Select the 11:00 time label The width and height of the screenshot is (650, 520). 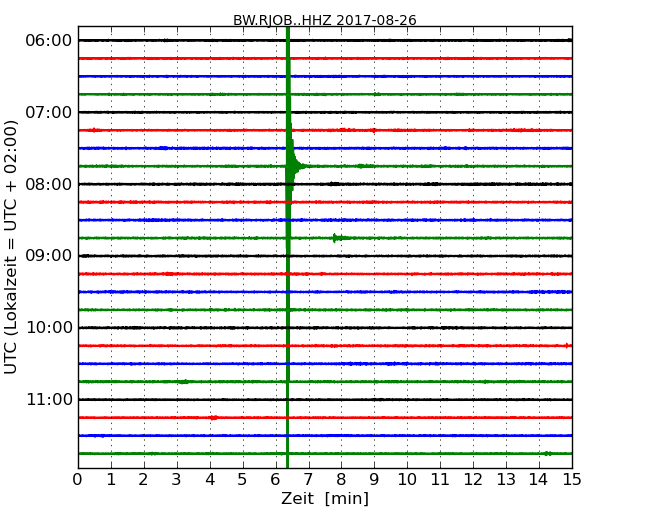(x=49, y=399)
